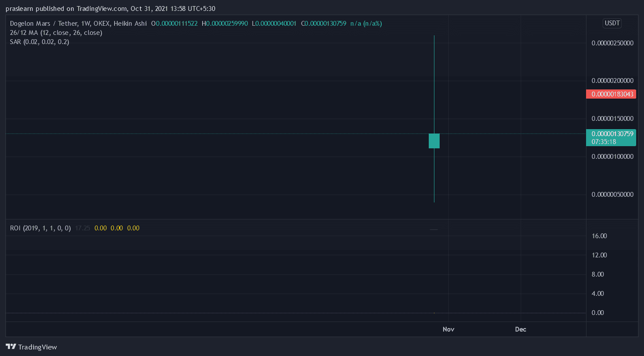Click the green current price label 0.00000130759

click(611, 134)
